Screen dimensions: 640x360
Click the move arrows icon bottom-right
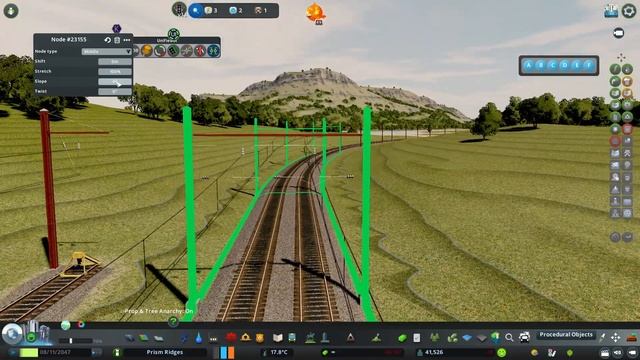616,338
